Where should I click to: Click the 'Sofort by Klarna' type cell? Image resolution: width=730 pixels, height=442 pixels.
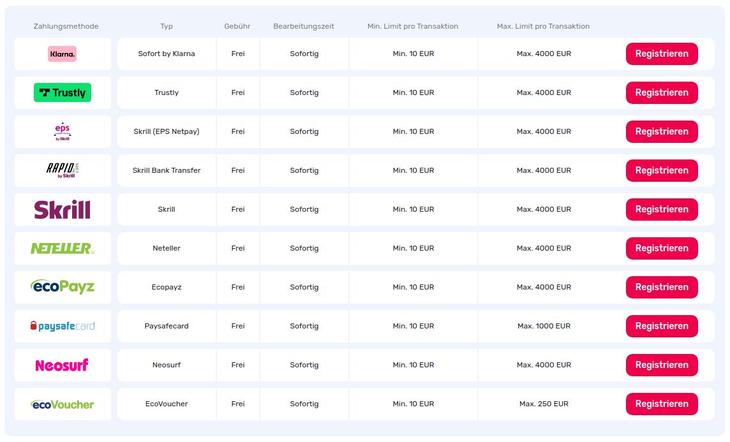coord(167,54)
